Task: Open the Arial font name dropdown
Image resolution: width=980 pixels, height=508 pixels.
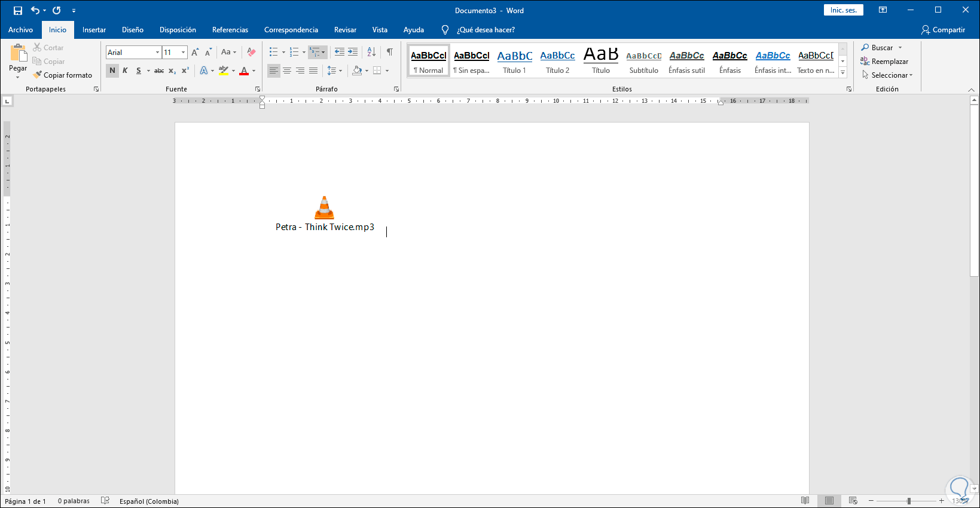Action: click(x=158, y=53)
